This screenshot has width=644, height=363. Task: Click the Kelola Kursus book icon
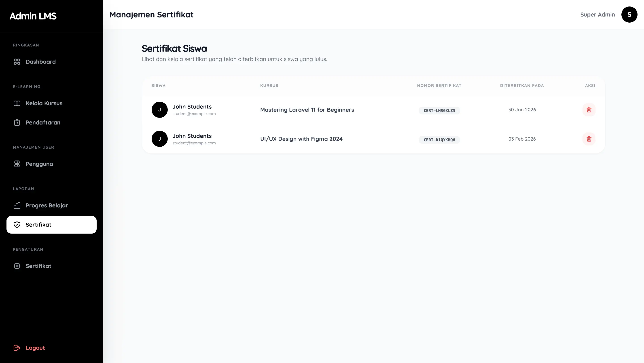coord(17,103)
